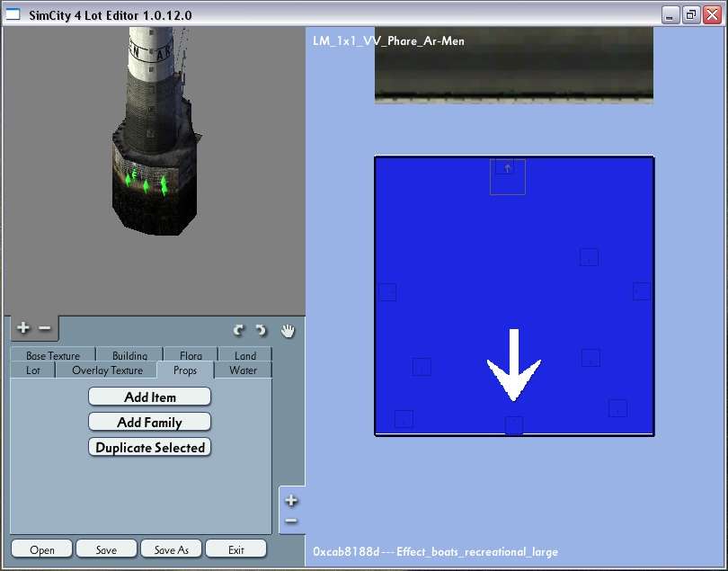Switch to the Water tab
The width and height of the screenshot is (728, 571).
click(x=244, y=370)
